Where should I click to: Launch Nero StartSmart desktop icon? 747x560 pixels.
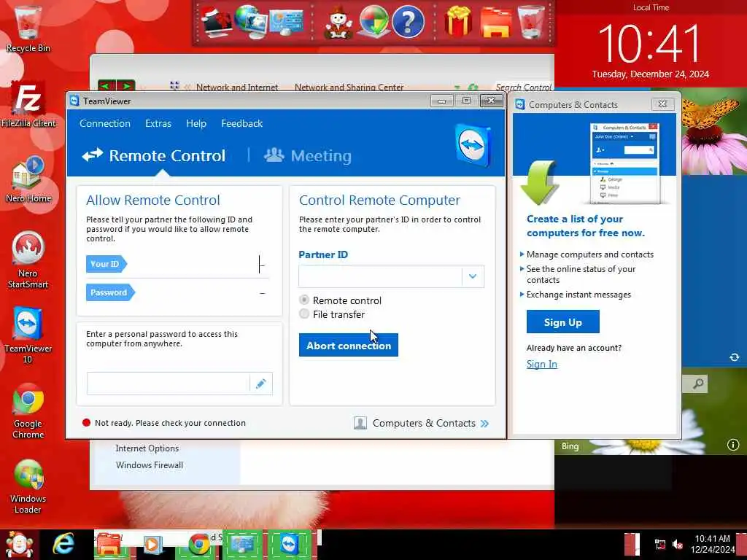(x=28, y=260)
